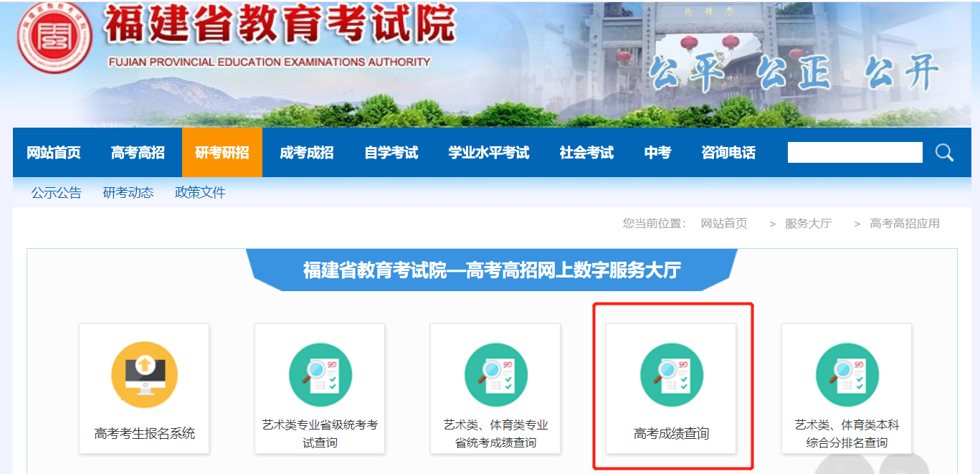Select 自学考试 in the navigation bar

click(x=391, y=153)
